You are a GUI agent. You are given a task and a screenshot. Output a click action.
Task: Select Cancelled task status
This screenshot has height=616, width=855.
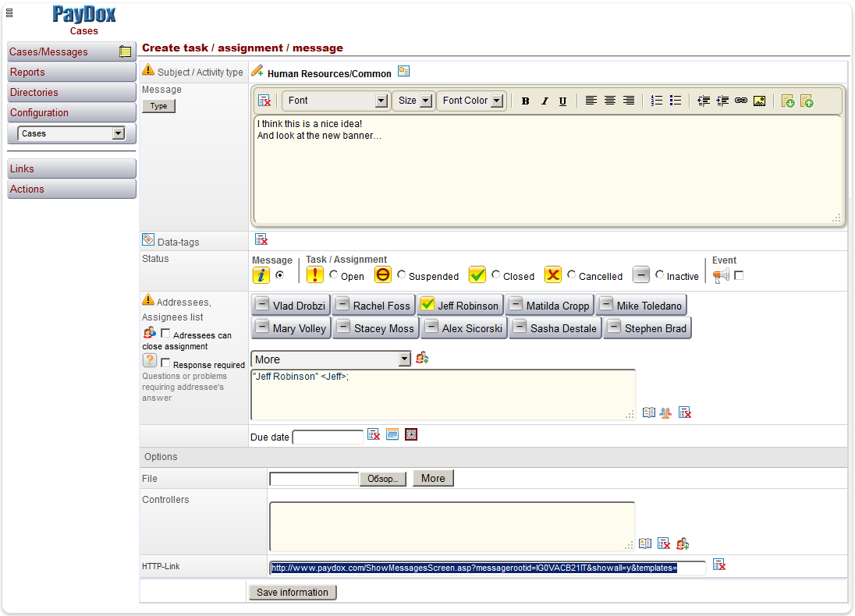[572, 274]
